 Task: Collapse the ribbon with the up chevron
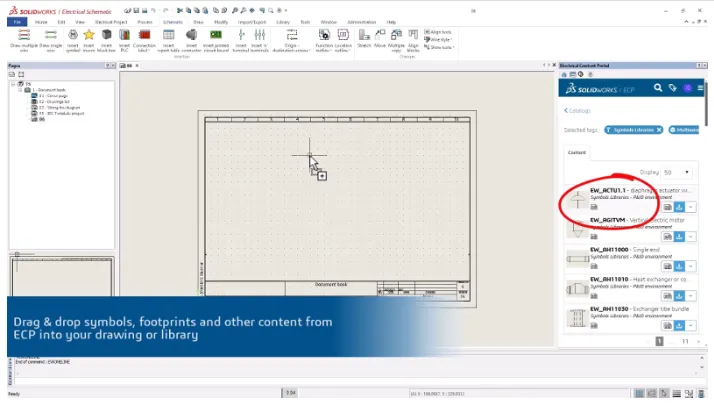click(686, 22)
